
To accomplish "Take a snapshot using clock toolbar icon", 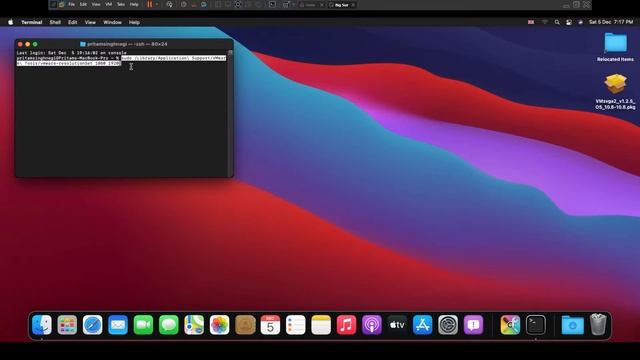I will pyautogui.click(x=184, y=4).
